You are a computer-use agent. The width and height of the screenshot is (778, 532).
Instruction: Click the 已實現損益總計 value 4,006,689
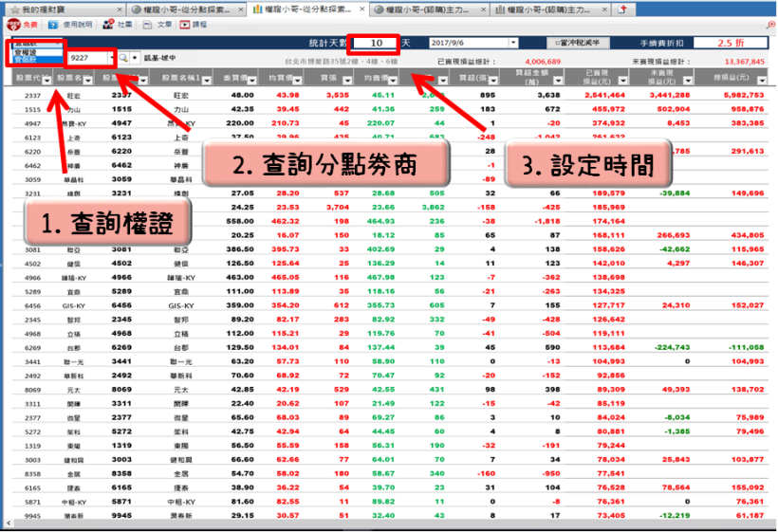coord(543,62)
